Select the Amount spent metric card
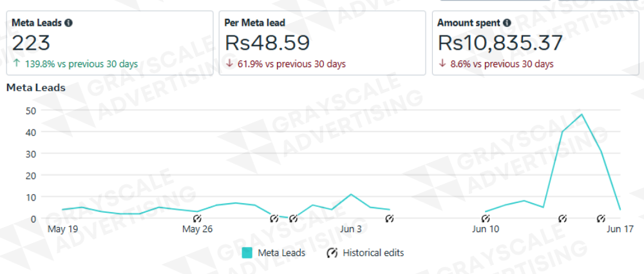 pyautogui.click(x=536, y=43)
